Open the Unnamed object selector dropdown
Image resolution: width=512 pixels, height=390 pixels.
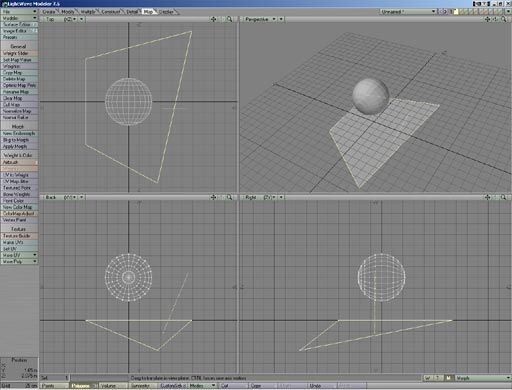tap(408, 12)
